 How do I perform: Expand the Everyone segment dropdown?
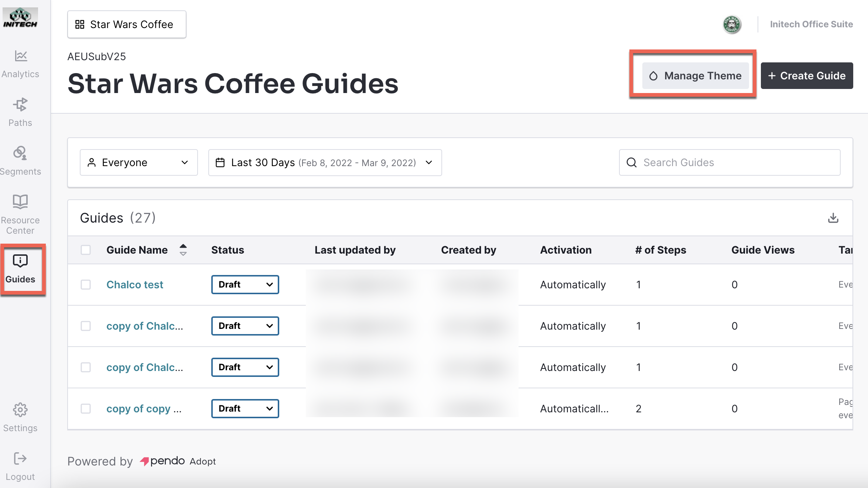[139, 162]
